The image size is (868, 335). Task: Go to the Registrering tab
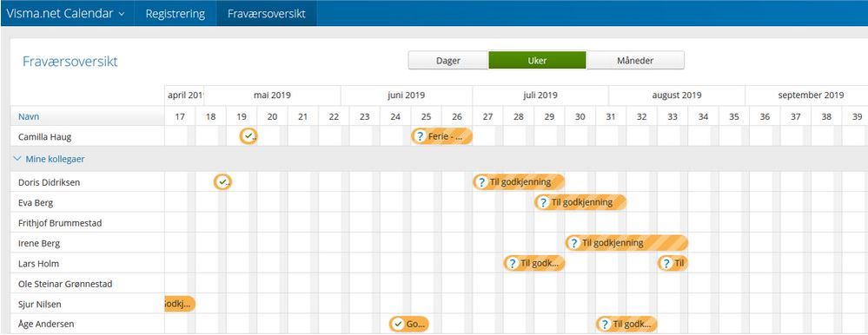pyautogui.click(x=175, y=13)
